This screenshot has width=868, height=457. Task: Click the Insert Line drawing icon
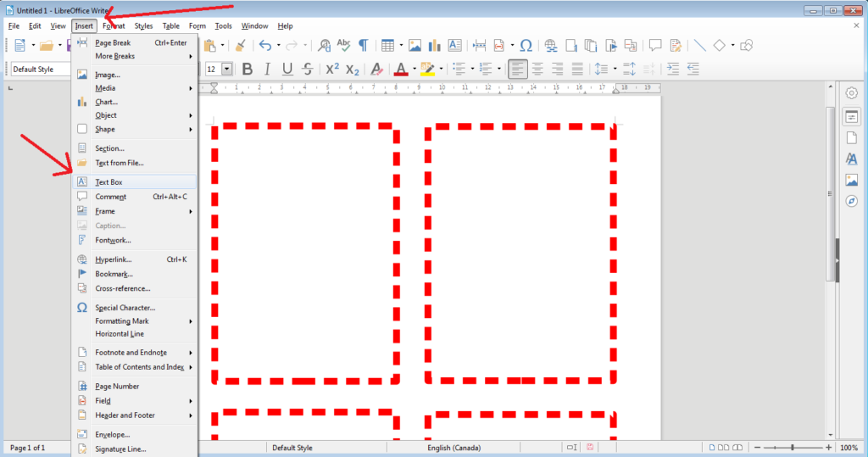[700, 45]
